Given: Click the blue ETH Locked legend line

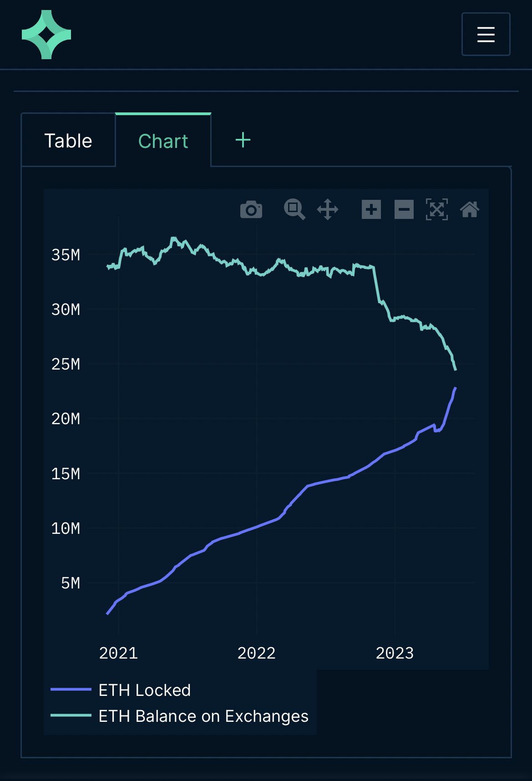Looking at the screenshot, I should tap(71, 690).
